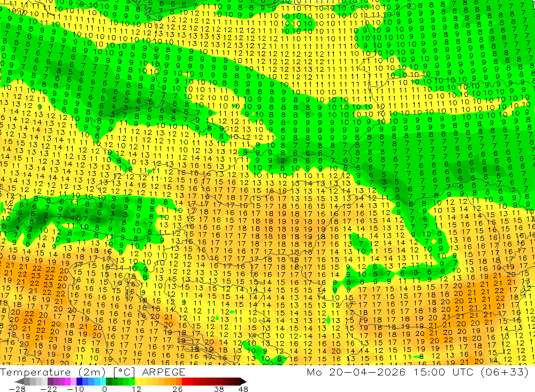Click the date "Mo 20-04-2026"
The height and width of the screenshot is (392, 535).
[x=356, y=372]
